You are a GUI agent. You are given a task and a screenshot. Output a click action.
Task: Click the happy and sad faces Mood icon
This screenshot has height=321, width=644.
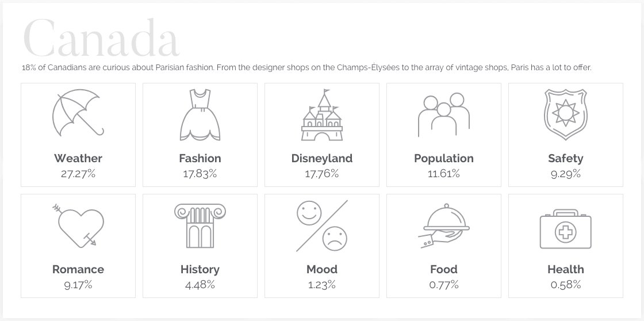coord(322,226)
